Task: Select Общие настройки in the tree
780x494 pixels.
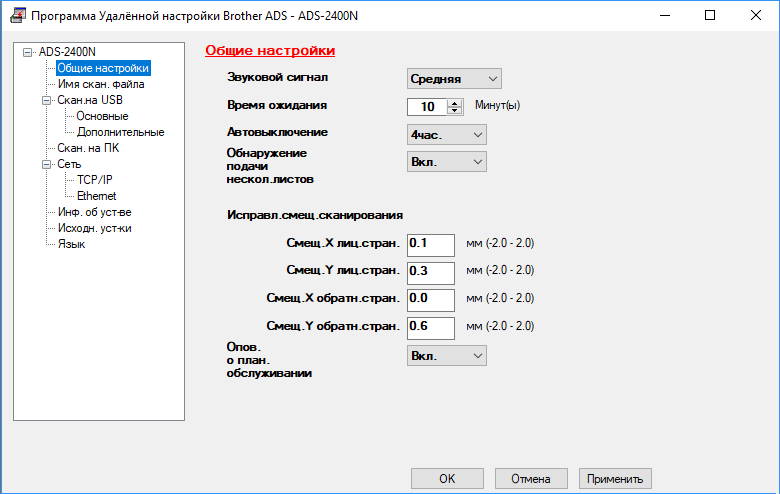Action: pyautogui.click(x=103, y=68)
